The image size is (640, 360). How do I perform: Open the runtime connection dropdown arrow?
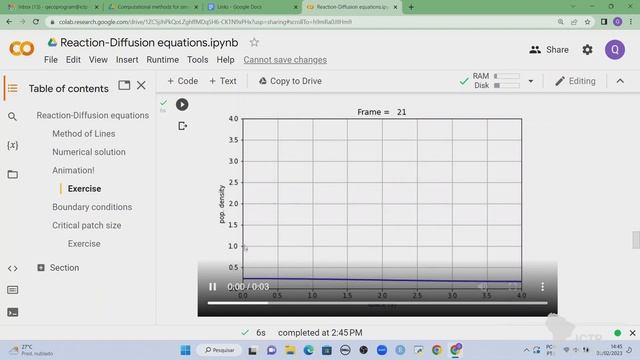click(531, 81)
